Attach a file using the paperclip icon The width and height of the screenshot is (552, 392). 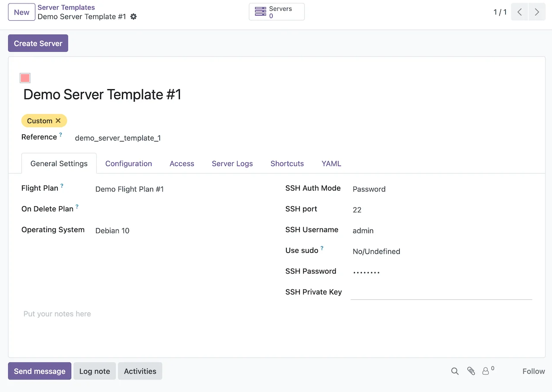470,371
